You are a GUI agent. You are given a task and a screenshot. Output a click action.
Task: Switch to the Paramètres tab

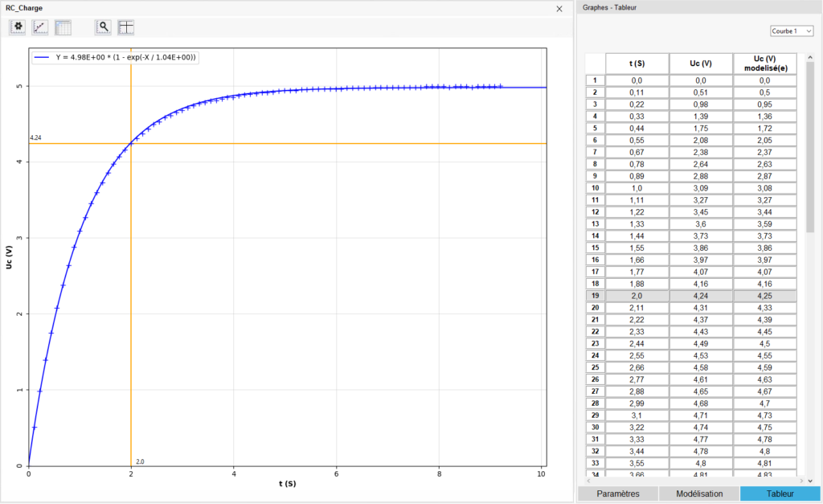pyautogui.click(x=617, y=494)
